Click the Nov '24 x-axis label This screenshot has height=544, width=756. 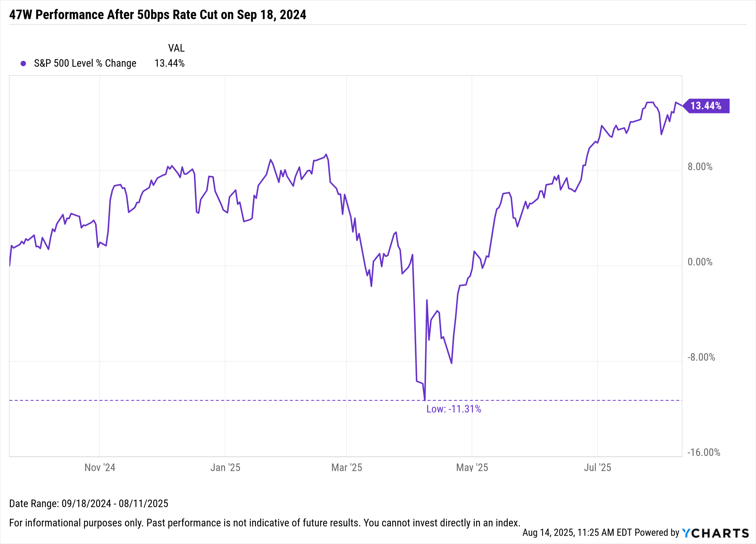tap(100, 468)
